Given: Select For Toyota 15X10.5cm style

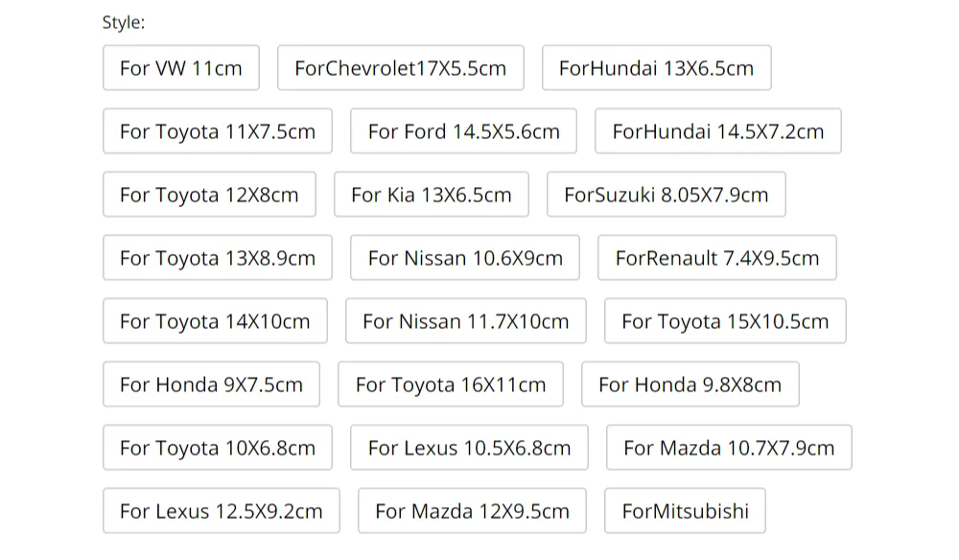Looking at the screenshot, I should click(x=725, y=321).
